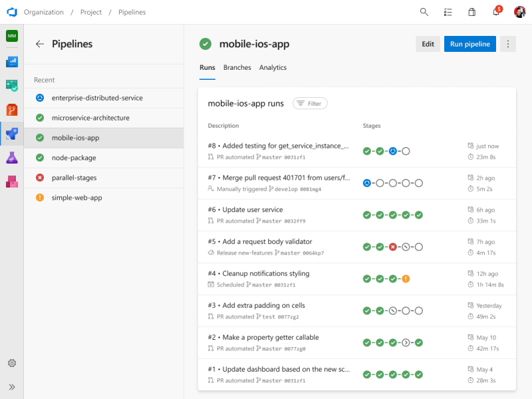Open the Analytics tab
Screen dimensions: 532x399
click(273, 67)
